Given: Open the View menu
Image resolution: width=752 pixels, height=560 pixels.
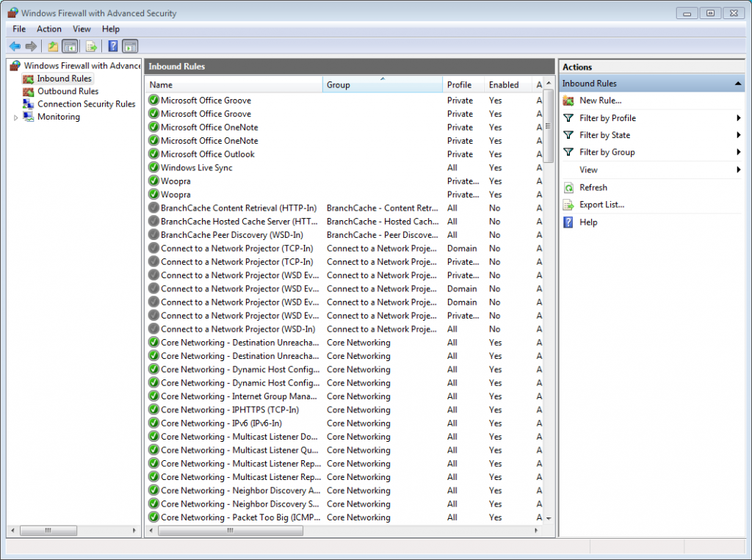Looking at the screenshot, I should point(82,29).
